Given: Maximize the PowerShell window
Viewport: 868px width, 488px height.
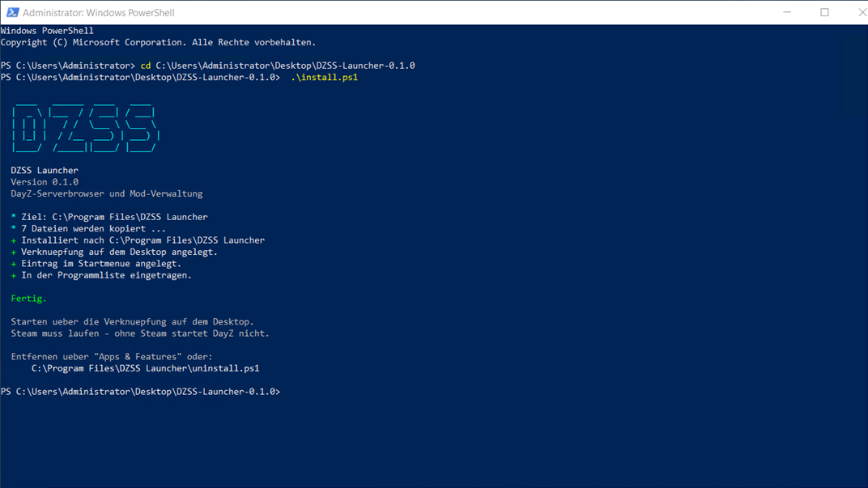Looking at the screenshot, I should point(824,12).
